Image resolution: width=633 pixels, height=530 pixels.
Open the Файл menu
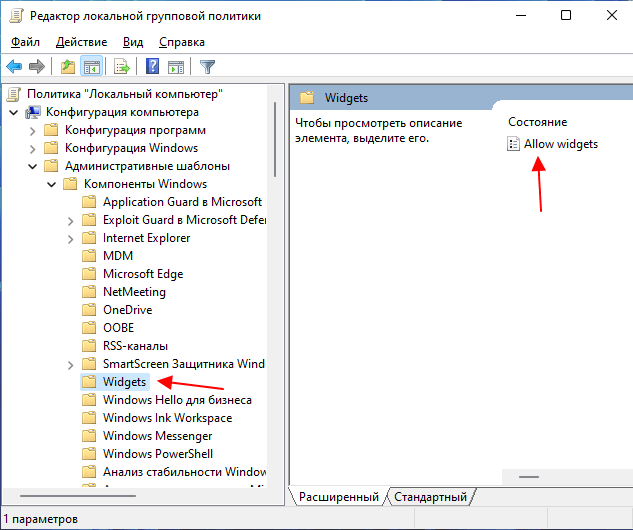(x=25, y=42)
